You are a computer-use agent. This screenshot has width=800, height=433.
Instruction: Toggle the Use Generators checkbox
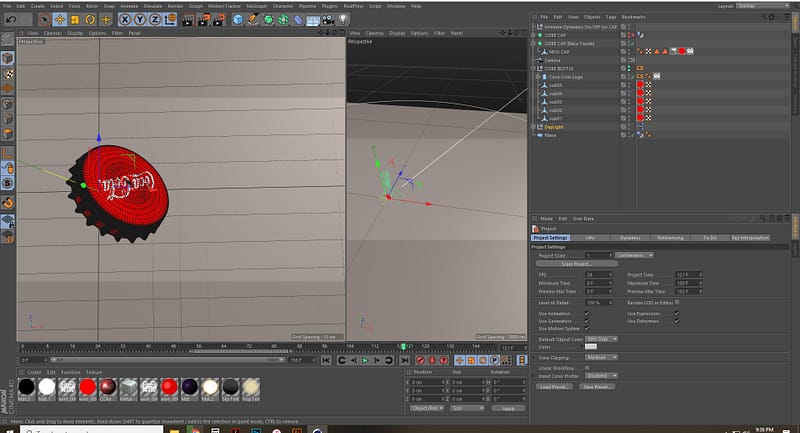[x=587, y=321]
